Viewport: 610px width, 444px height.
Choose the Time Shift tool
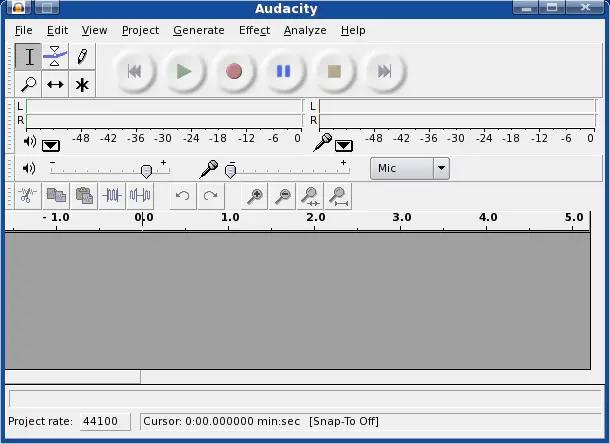pos(55,84)
